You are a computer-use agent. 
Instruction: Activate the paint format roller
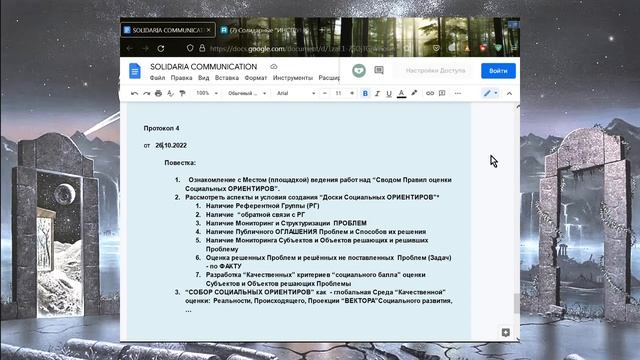tap(182, 93)
